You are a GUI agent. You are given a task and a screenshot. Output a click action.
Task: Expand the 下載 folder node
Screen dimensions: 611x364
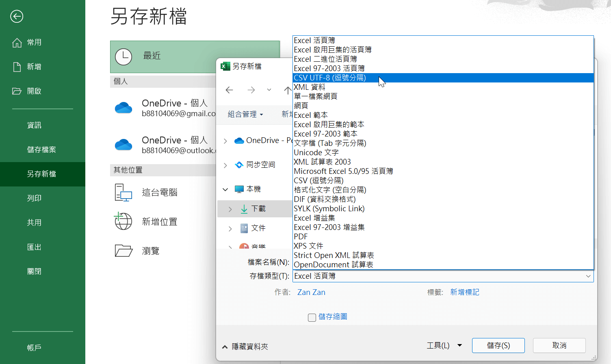click(x=230, y=209)
